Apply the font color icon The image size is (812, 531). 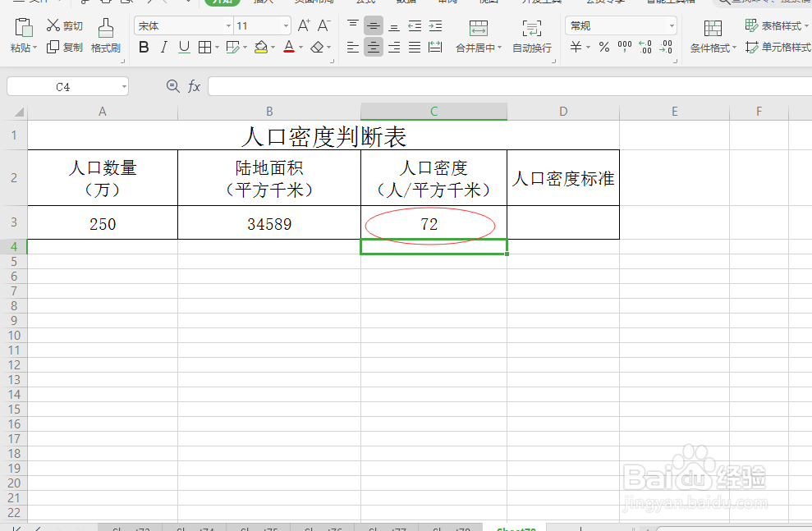(289, 47)
